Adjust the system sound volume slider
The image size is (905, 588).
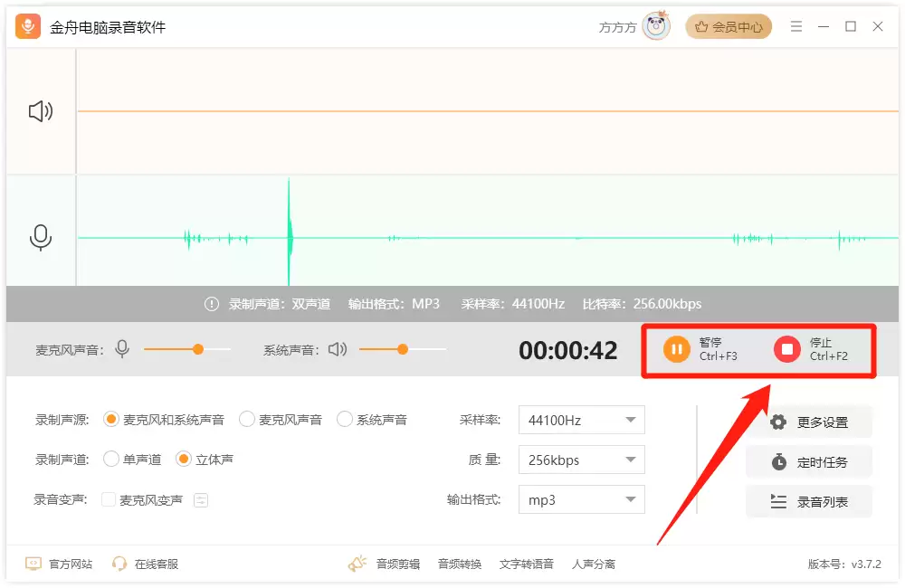[x=403, y=349]
